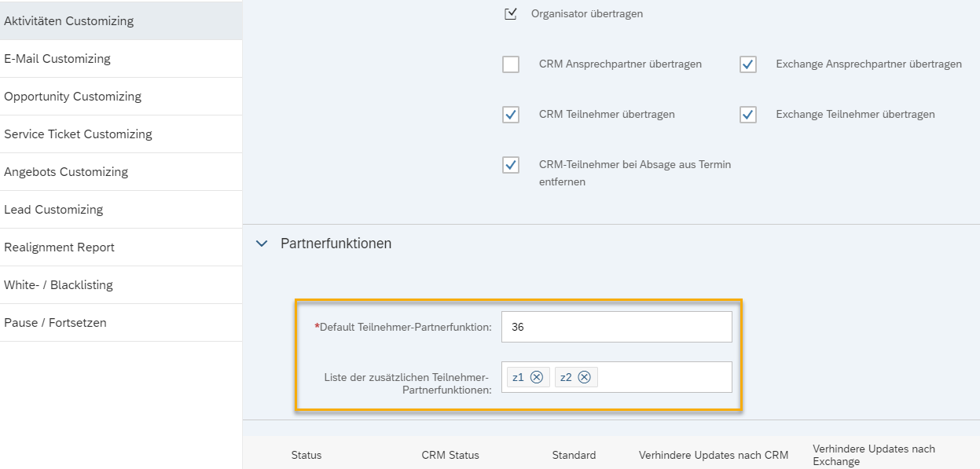Select Opportunity Customizing menu entry
The width and height of the screenshot is (980, 469).
(x=73, y=97)
